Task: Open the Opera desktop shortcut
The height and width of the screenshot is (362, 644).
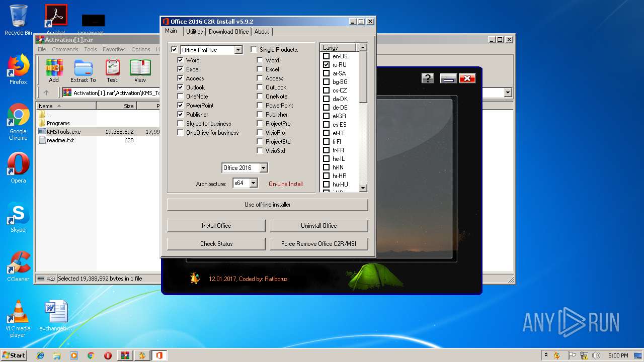Action: [x=18, y=168]
